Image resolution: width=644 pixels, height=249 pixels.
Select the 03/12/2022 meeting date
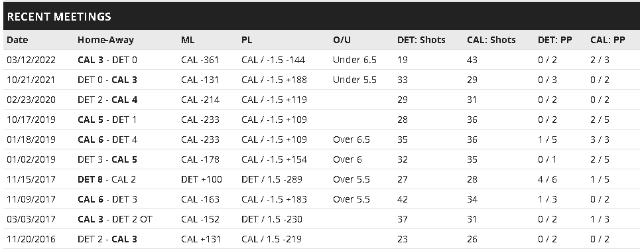(x=31, y=60)
